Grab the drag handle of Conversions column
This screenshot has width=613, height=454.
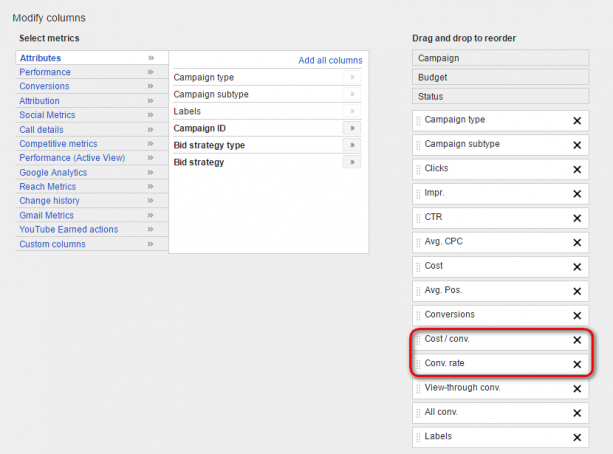[x=418, y=315]
